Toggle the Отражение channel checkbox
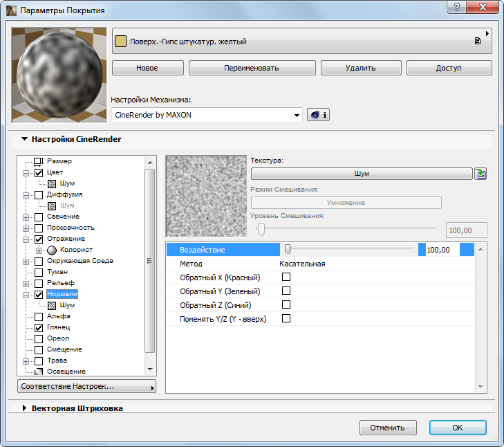 pyautogui.click(x=39, y=239)
